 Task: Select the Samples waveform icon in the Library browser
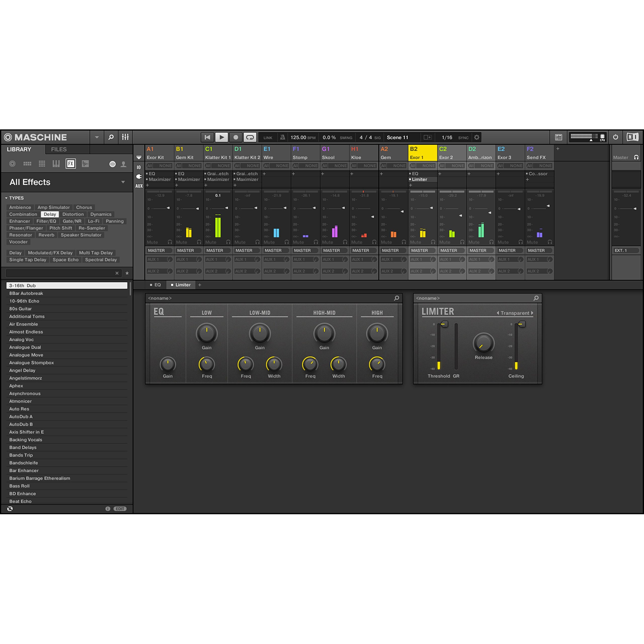(85, 164)
